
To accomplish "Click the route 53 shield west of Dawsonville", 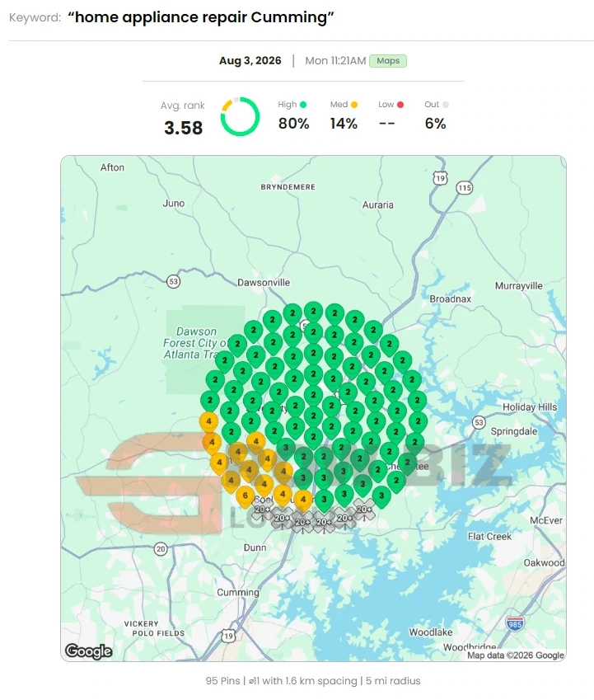I will click(173, 282).
